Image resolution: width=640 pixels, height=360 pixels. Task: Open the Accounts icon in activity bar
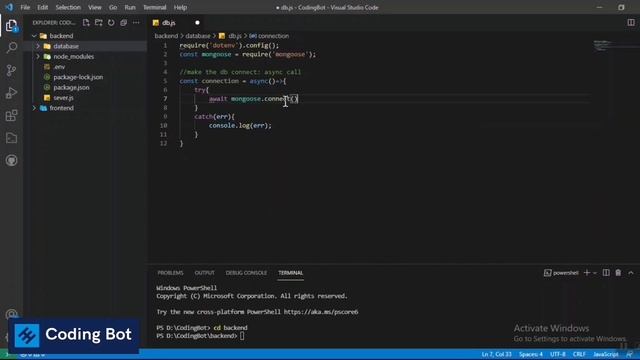11,313
